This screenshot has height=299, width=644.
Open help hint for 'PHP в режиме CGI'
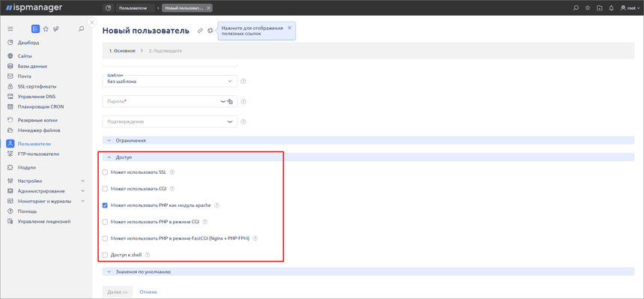[205, 222]
